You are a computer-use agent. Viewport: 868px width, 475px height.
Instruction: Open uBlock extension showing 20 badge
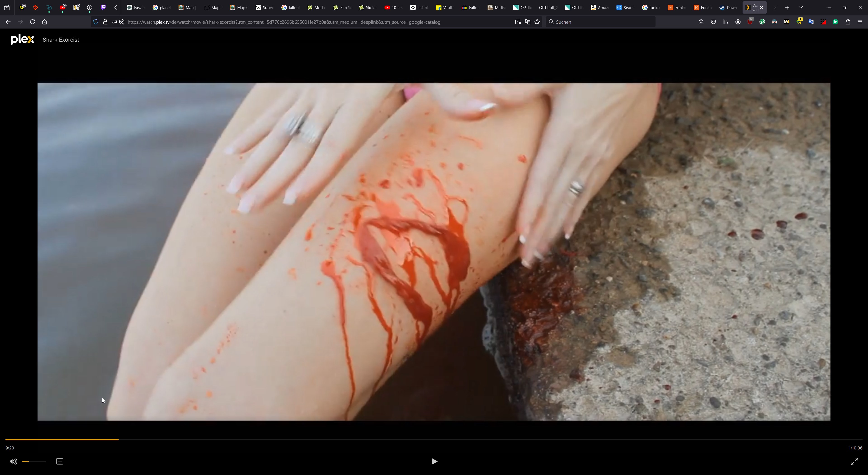point(750,21)
